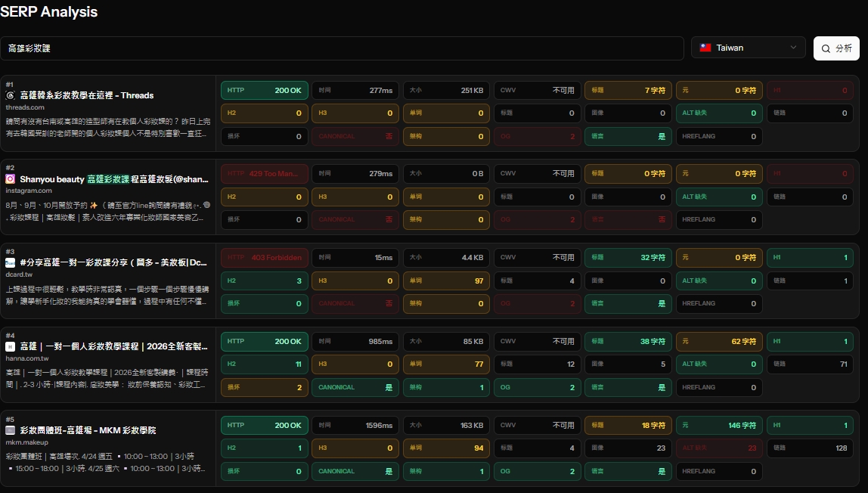Click the red ALT 缺失 cell showing 23
Image resolution: width=868 pixels, height=493 pixels.
(719, 448)
